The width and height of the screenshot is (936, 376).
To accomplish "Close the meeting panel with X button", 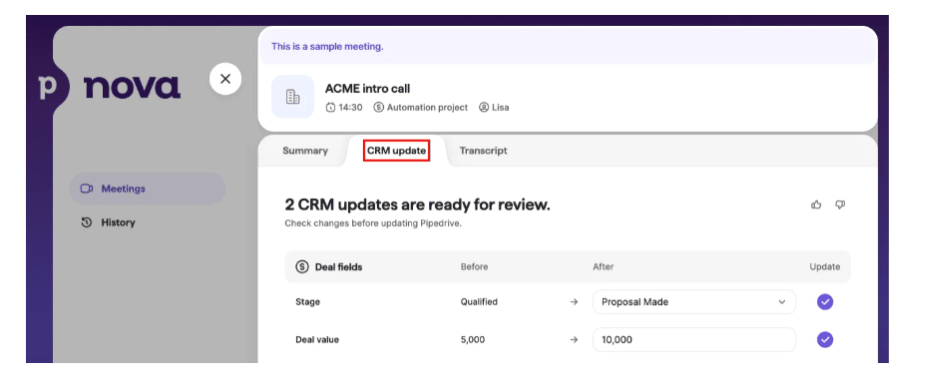I will tap(225, 79).
